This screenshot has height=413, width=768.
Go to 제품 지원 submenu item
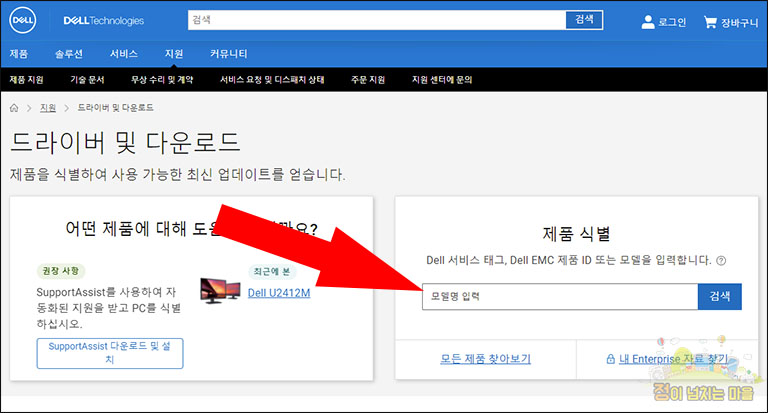[26, 80]
